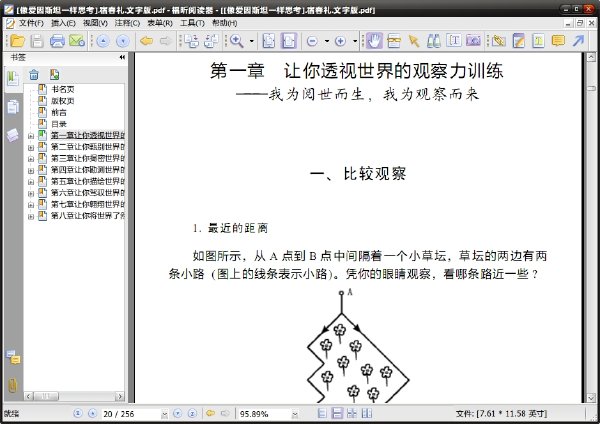Open the Attachments paperclip panel

coord(13,385)
